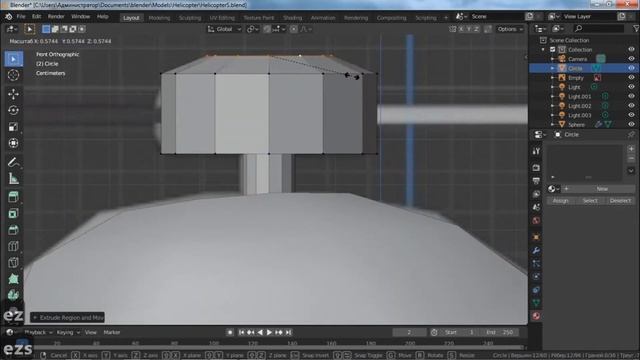Choose the Scale tool in left toolbar

tap(13, 127)
